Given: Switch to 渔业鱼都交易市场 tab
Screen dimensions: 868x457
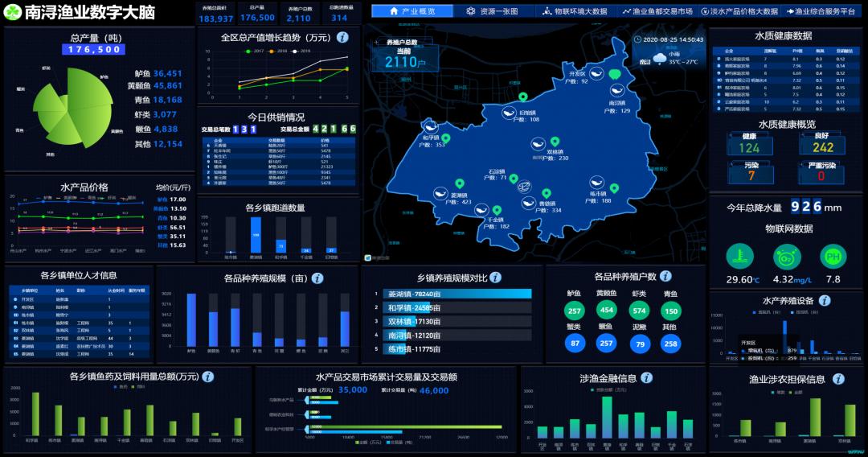Looking at the screenshot, I should 657,11.
